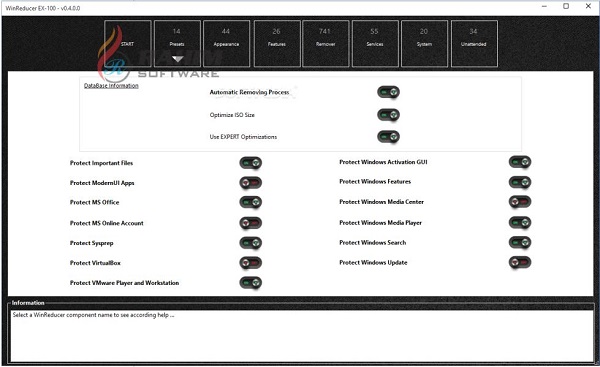Toggle Use EXPERT Optimizations switch
Screen dimensions: 600x367
(x=388, y=137)
